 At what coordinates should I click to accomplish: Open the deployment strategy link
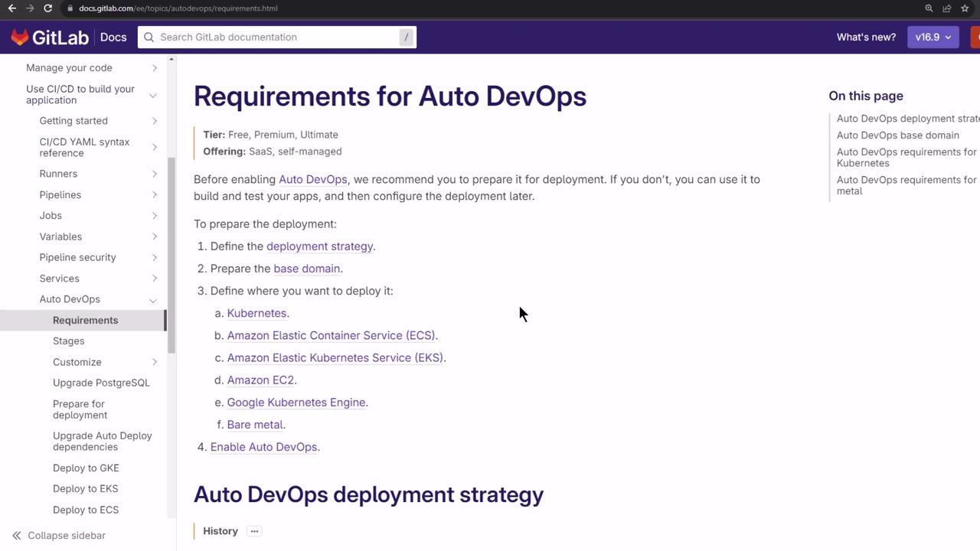[x=319, y=246]
